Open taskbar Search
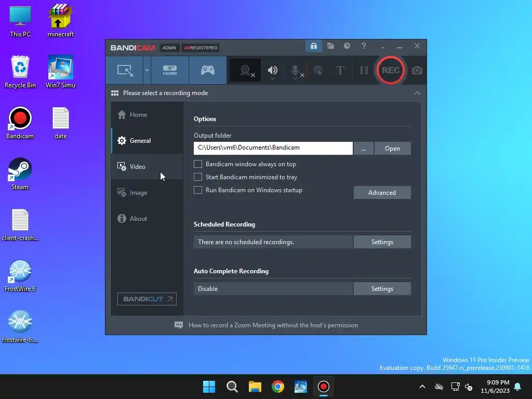 point(232,387)
